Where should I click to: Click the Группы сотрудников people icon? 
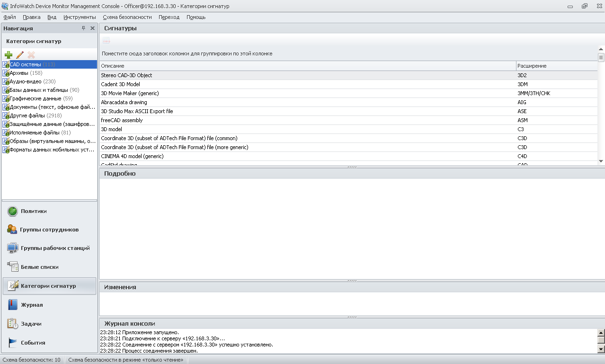point(12,230)
